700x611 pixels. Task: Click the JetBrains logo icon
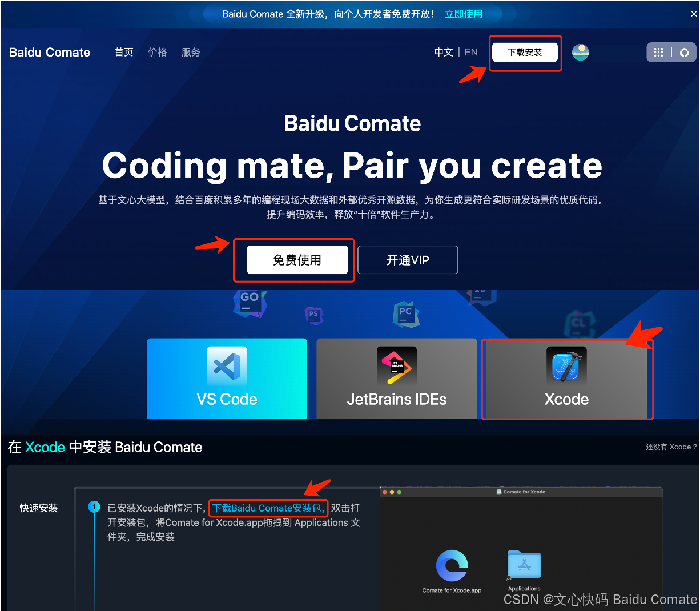pos(397,366)
